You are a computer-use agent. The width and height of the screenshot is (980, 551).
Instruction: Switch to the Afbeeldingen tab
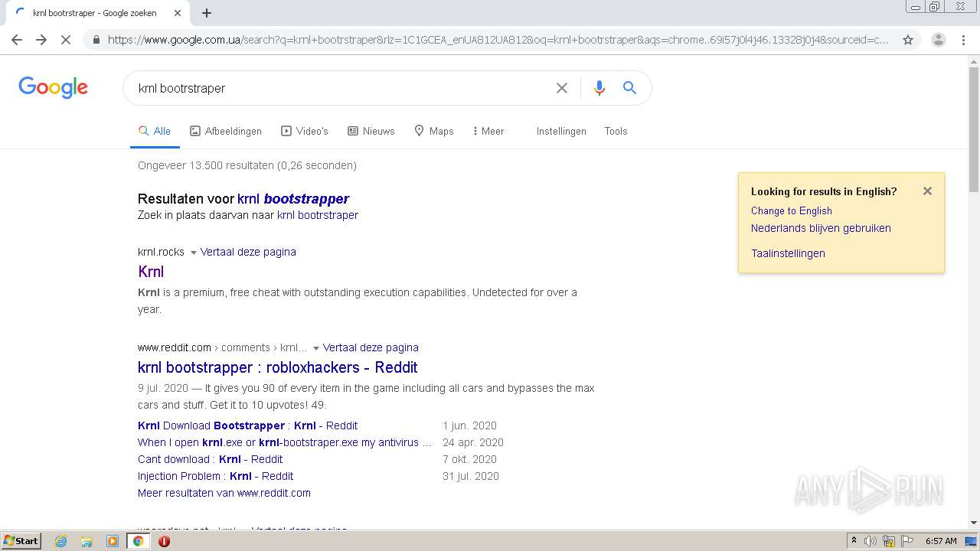[x=226, y=131]
